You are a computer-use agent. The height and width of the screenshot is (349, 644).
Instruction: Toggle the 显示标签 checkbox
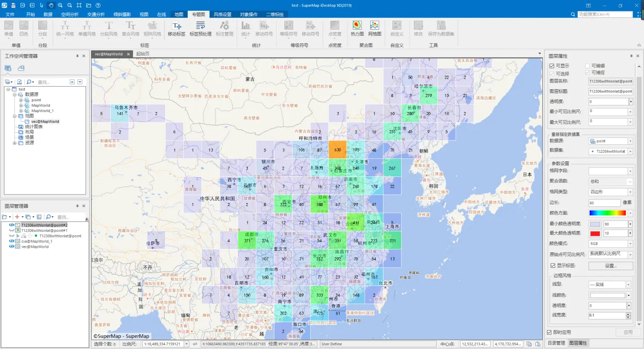click(x=553, y=266)
